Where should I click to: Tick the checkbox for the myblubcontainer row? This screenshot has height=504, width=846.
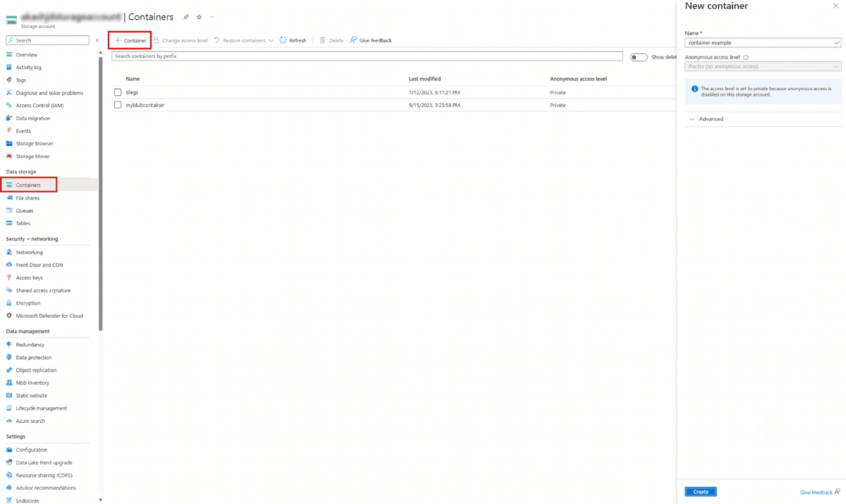pos(118,105)
